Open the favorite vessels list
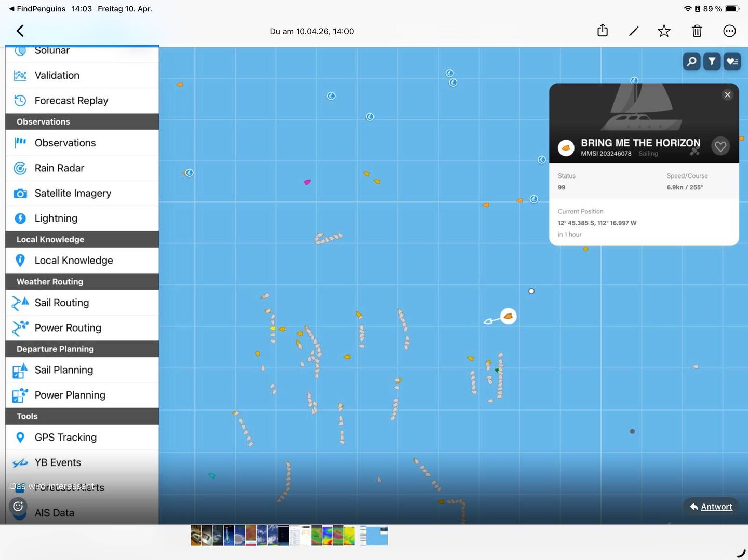The image size is (748, 560). coord(732,61)
